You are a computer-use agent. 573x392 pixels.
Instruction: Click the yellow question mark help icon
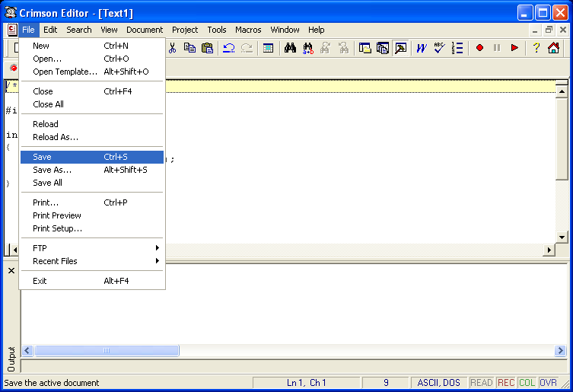tap(536, 48)
